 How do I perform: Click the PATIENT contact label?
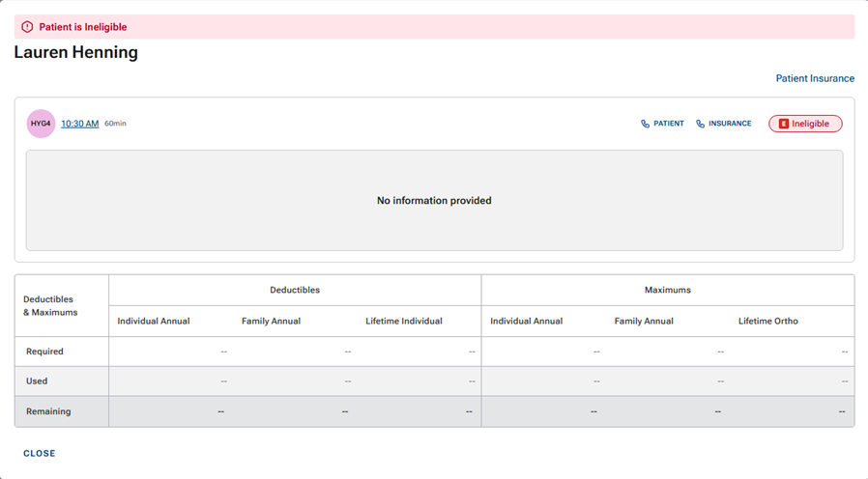coord(668,124)
